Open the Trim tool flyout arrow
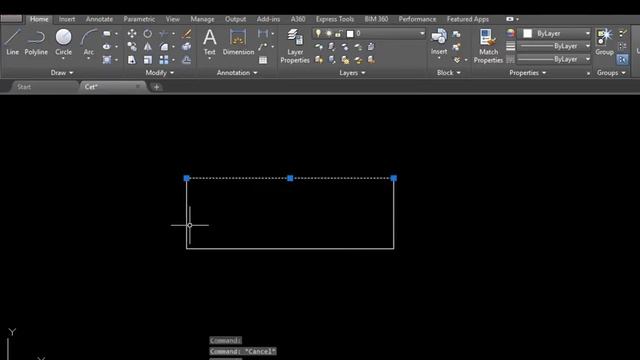Screen dimensions: 640x360 [x=173, y=34]
